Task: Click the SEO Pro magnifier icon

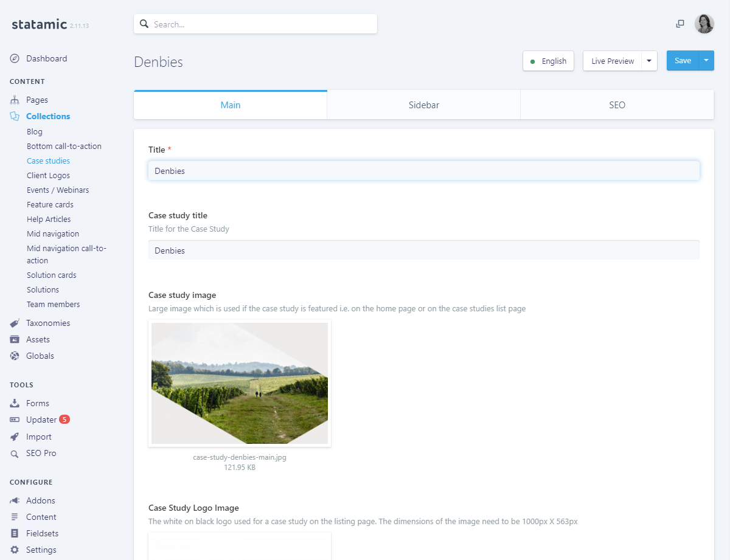Action: coord(15,454)
